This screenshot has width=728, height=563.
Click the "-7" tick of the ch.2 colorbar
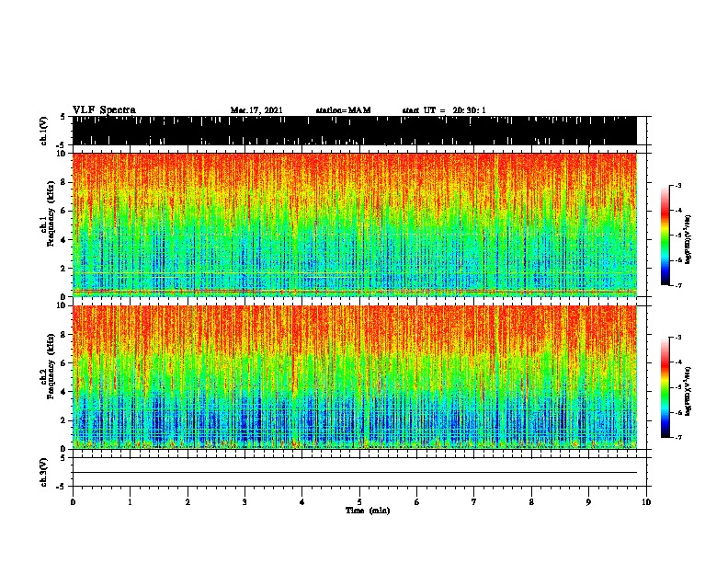pos(678,437)
